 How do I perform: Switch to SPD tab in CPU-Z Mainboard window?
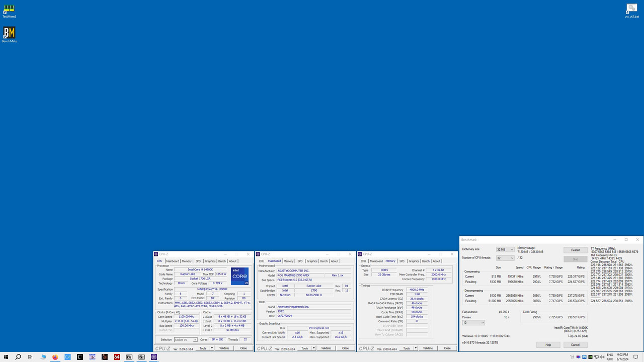point(300,261)
